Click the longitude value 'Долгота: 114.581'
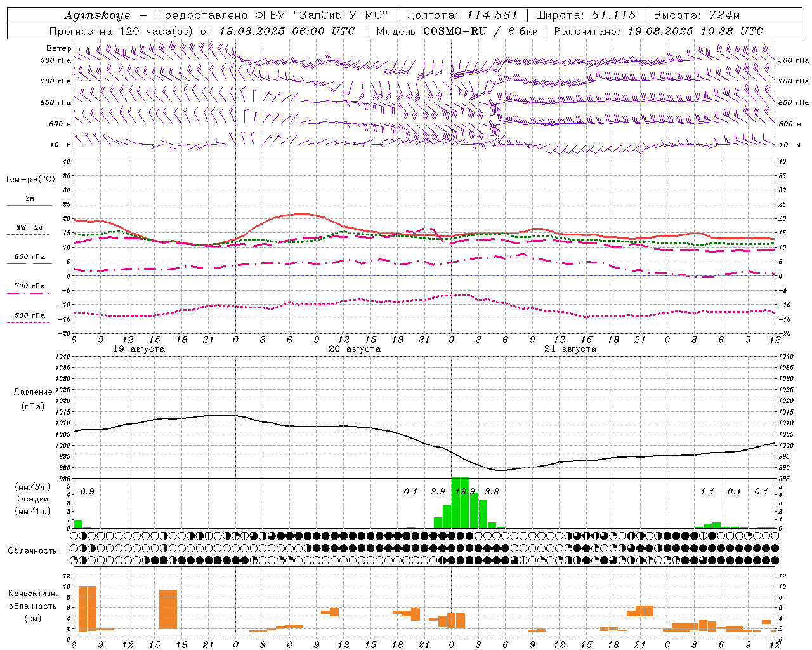 (462, 15)
